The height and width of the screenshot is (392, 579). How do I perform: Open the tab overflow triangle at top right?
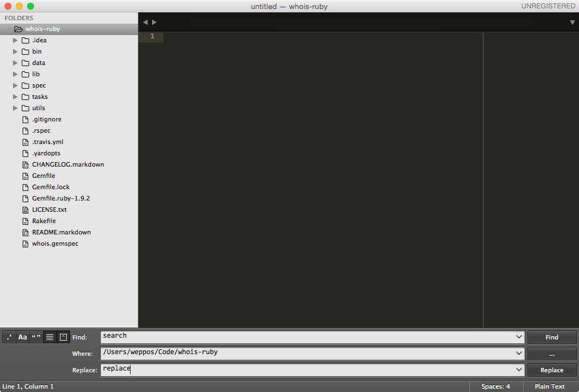[572, 21]
